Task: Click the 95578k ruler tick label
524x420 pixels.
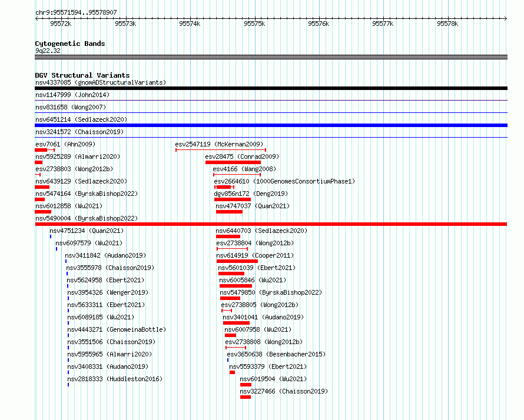Action: (x=447, y=24)
